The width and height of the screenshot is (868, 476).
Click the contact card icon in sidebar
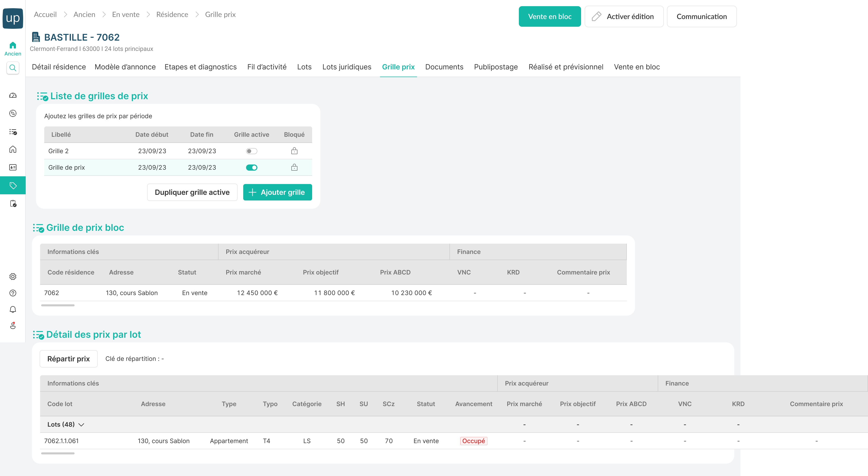(x=13, y=167)
